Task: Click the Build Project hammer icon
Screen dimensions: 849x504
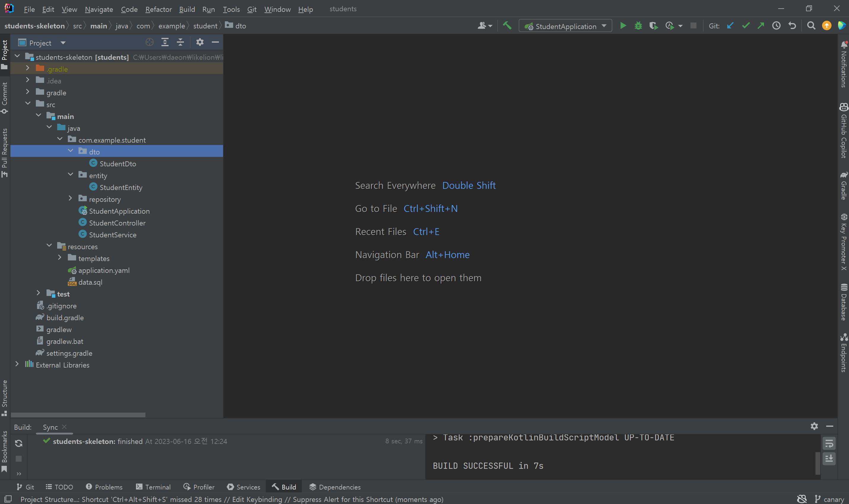Action: (507, 26)
